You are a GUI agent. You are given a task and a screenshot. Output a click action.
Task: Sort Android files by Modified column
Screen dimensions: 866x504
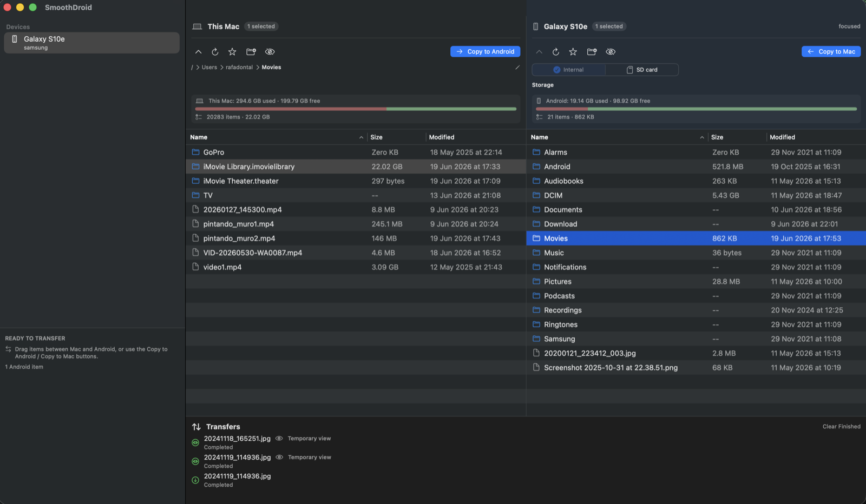coord(816,137)
